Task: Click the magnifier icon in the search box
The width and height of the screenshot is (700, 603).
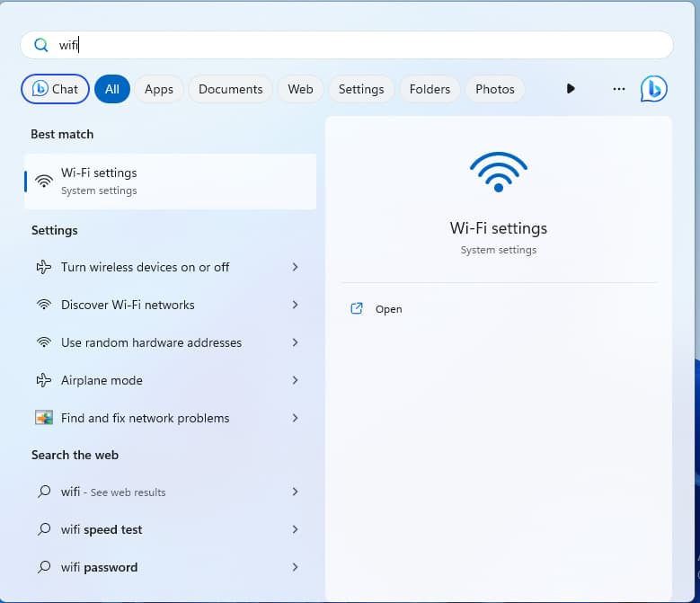Action: (x=41, y=45)
